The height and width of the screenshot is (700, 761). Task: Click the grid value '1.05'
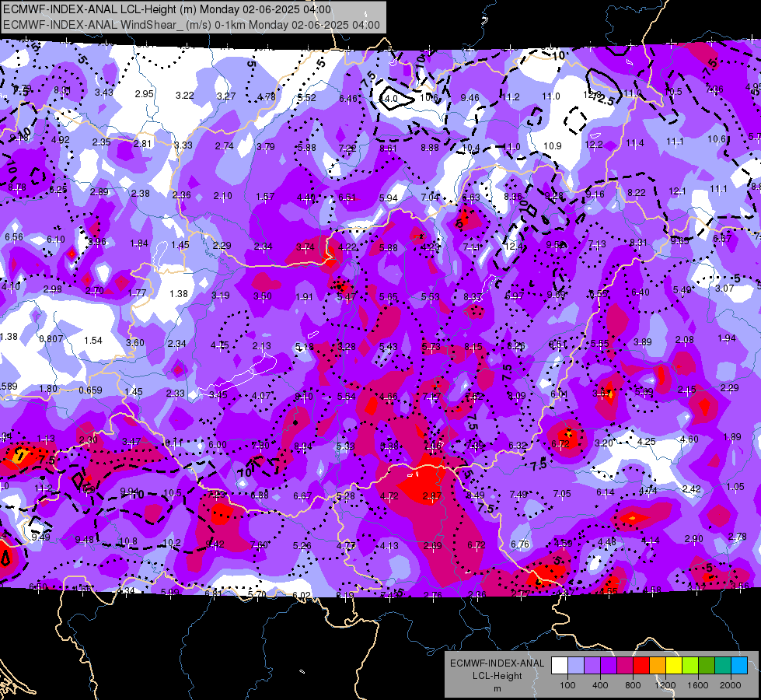click(735, 486)
